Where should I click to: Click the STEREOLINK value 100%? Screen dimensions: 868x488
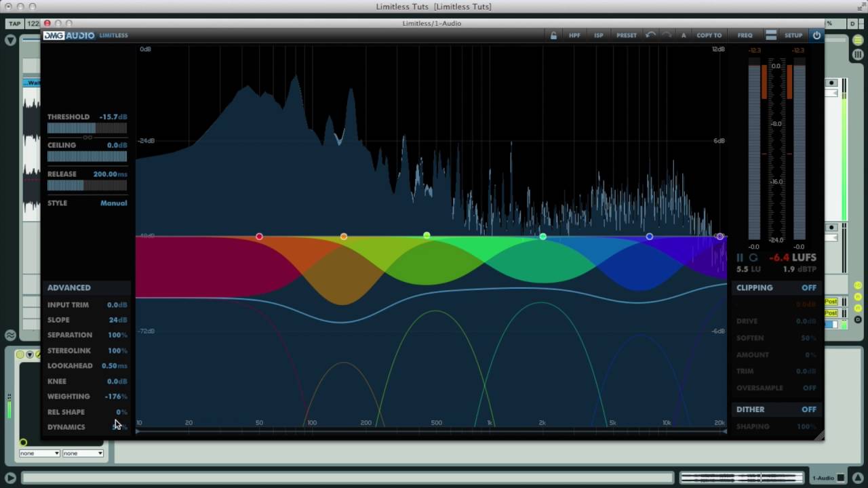(117, 350)
